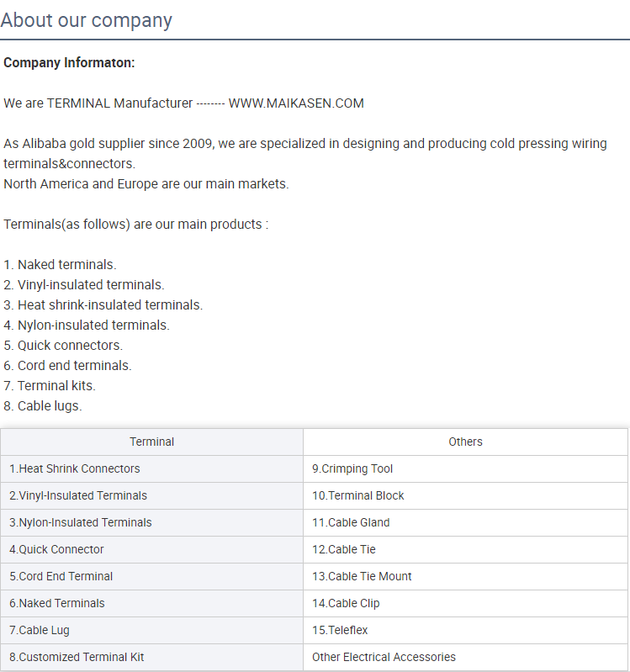Click the 1.Heat Shrink Connectors table cell
This screenshot has width=630, height=672.
[151, 468]
